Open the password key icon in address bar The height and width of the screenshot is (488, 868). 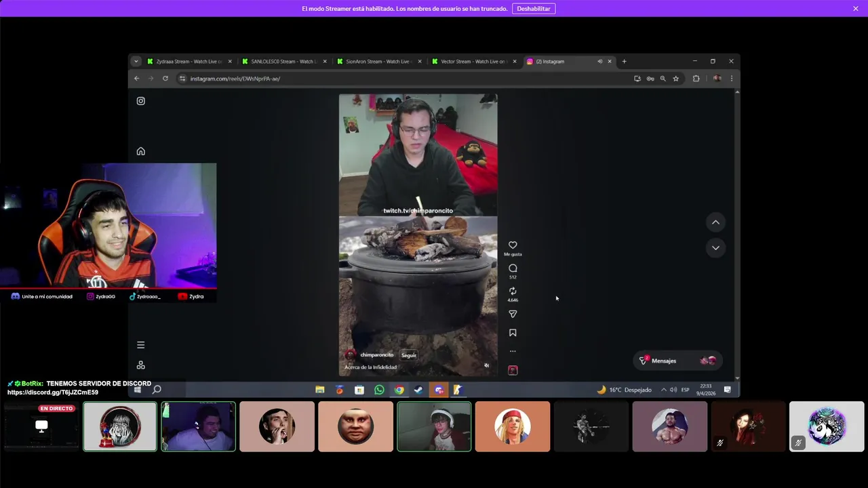pyautogui.click(x=650, y=79)
